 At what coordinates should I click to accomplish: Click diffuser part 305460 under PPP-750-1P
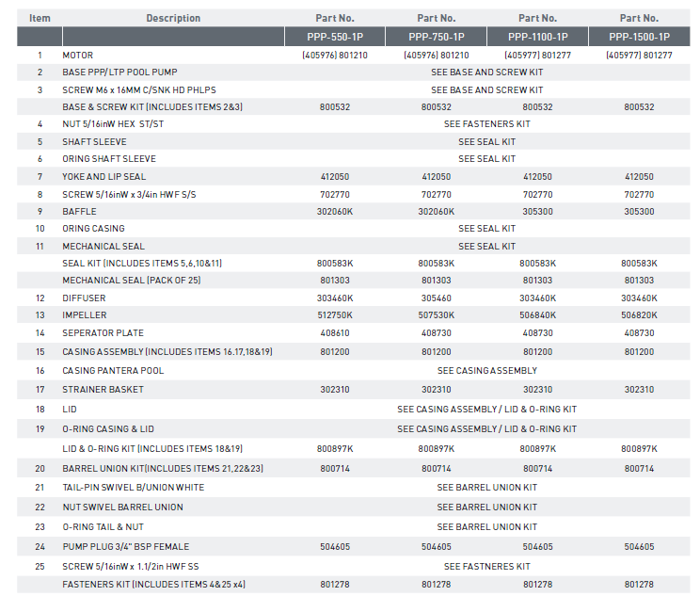[437, 298]
